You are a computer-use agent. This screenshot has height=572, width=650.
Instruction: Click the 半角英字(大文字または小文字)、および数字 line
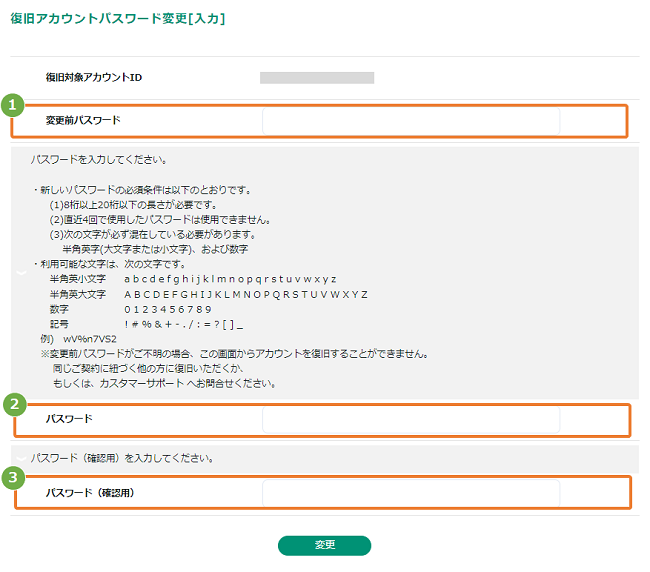[155, 250]
